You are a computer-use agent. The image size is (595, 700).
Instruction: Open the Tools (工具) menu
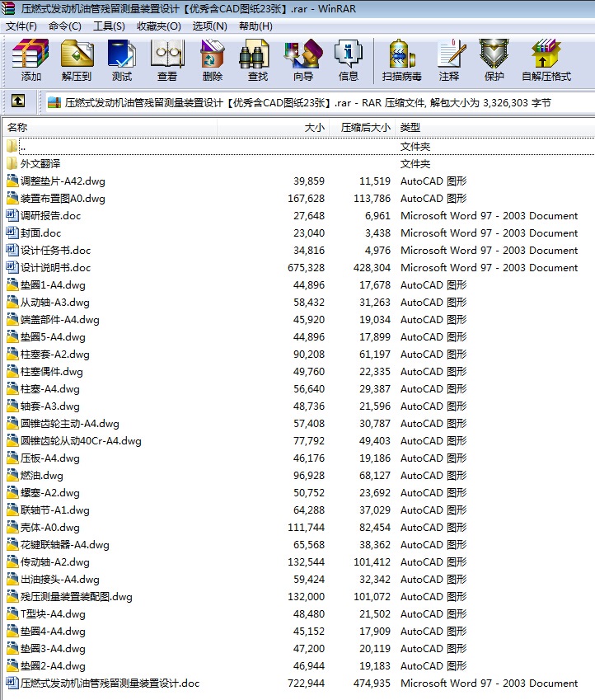click(x=109, y=26)
